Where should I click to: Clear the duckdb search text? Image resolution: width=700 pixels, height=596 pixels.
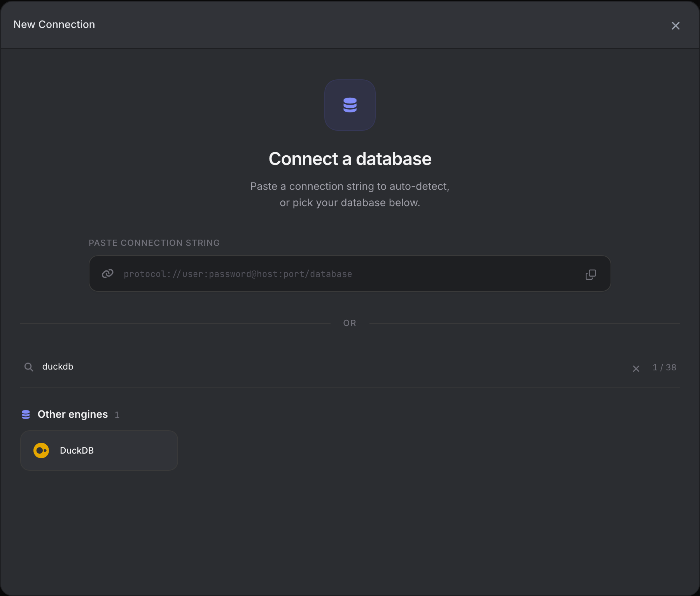636,368
